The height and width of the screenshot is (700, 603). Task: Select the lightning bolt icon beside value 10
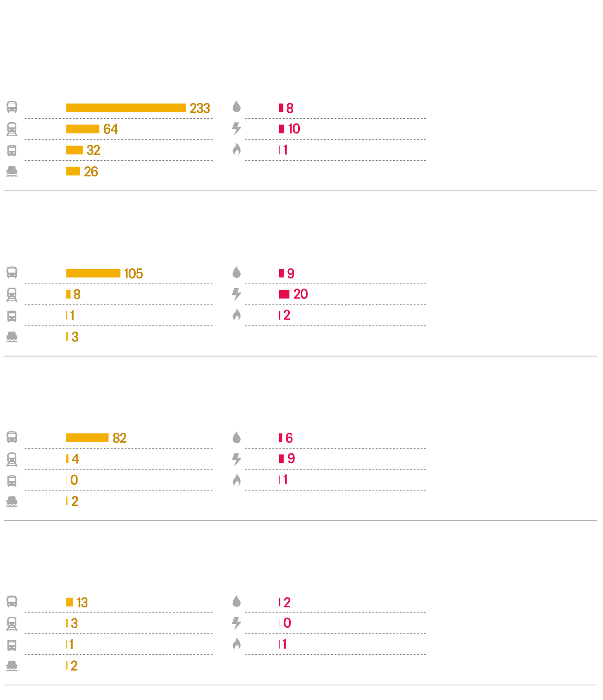pyautogui.click(x=236, y=128)
